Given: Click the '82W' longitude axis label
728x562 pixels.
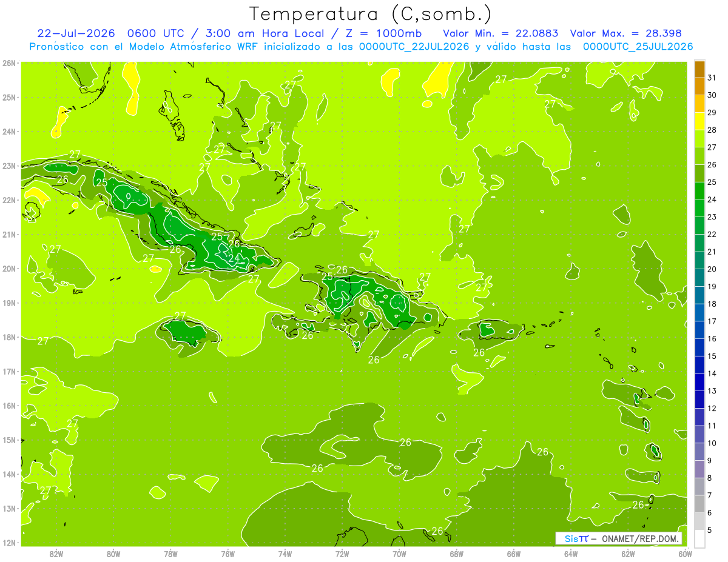Looking at the screenshot, I should [56, 554].
